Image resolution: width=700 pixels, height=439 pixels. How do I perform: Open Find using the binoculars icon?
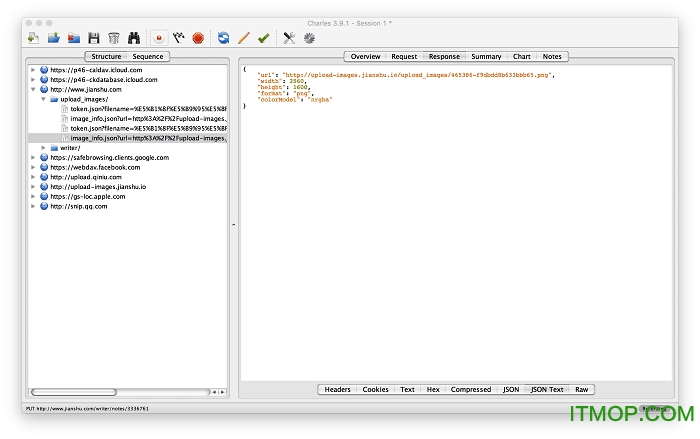[134, 38]
